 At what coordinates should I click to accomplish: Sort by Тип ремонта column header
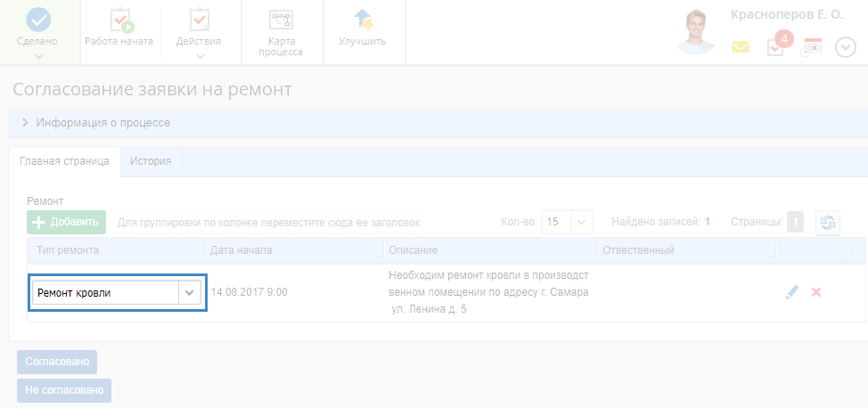click(68, 250)
